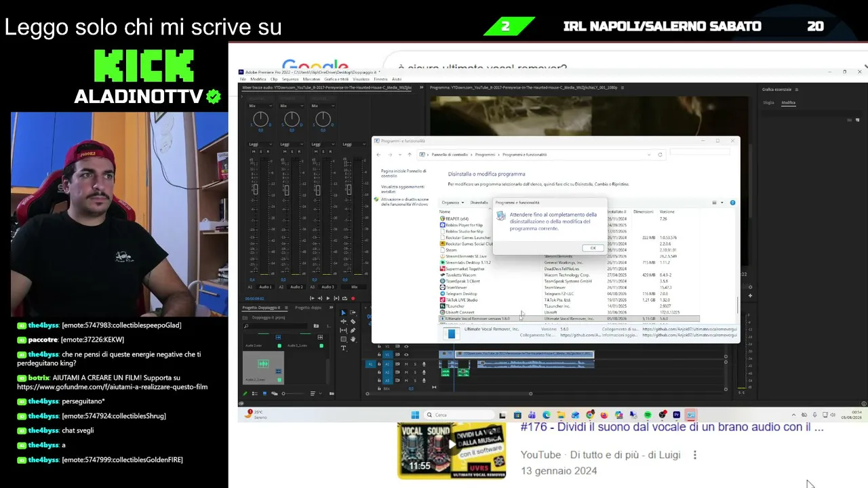Adjust the Audio 1 pan knob
The image size is (868, 488).
click(x=260, y=119)
